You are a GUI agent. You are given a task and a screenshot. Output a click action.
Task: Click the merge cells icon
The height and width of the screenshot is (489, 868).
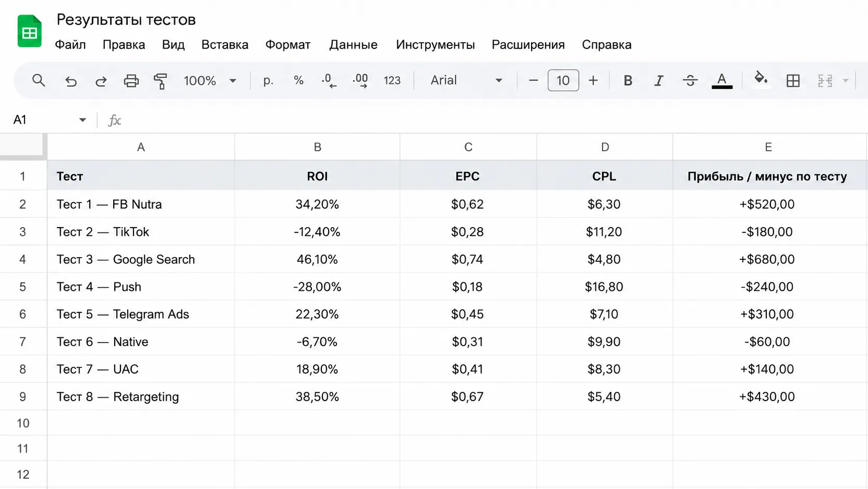(x=825, y=81)
